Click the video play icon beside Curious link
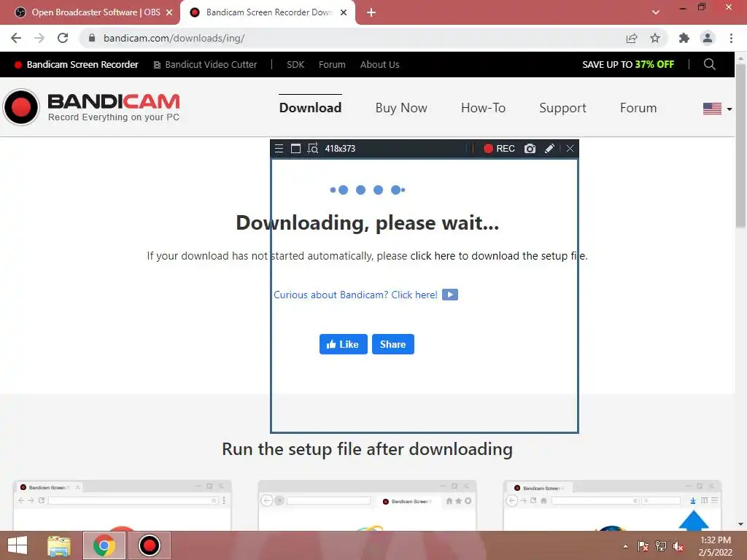 450,295
